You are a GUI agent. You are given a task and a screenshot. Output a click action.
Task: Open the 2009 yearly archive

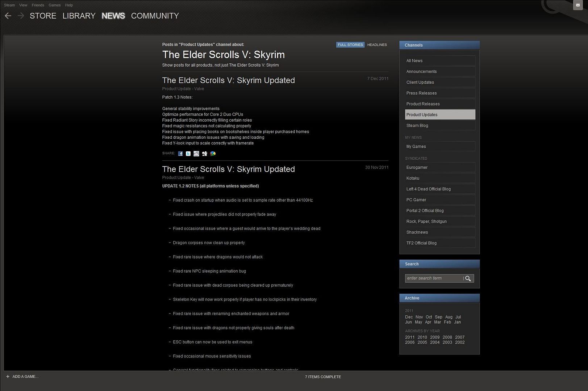coord(435,337)
